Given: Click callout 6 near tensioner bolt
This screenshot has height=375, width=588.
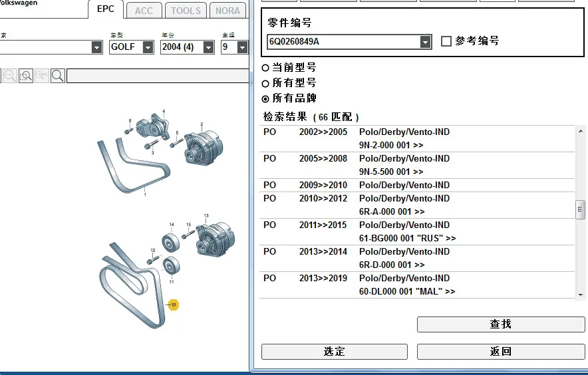Looking at the screenshot, I should tap(130, 121).
